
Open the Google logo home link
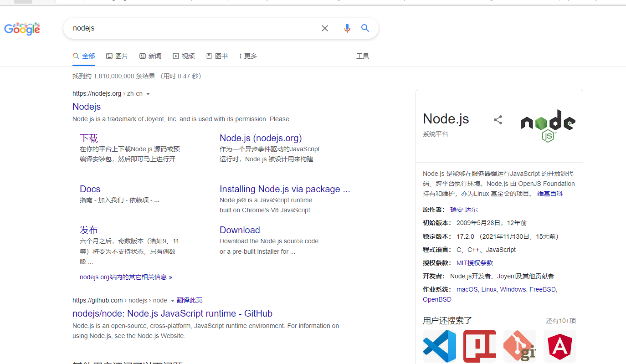[22, 29]
